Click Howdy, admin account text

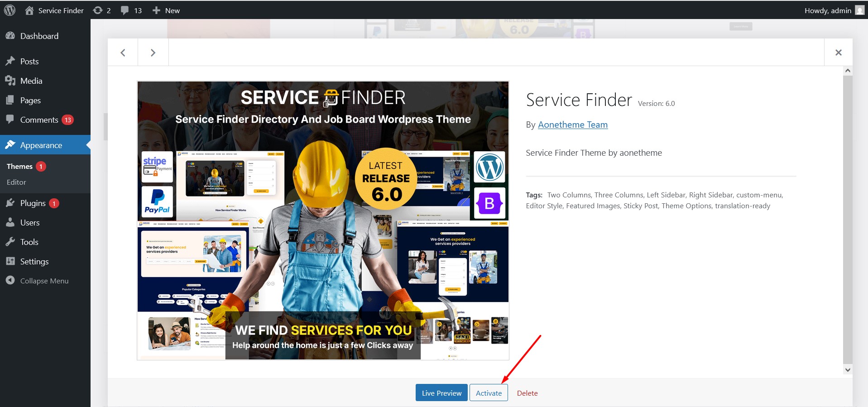(x=828, y=10)
